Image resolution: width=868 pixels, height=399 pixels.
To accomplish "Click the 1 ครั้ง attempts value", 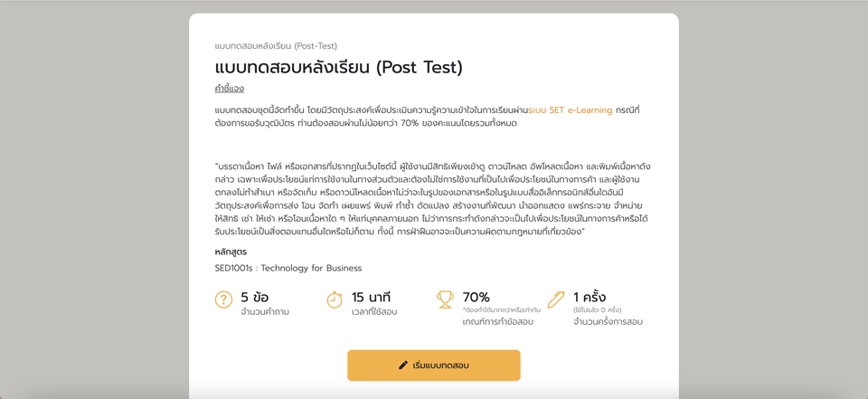I will point(590,297).
